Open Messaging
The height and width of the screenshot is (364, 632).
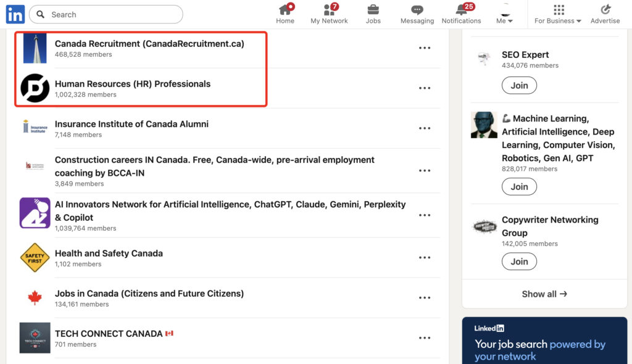pyautogui.click(x=417, y=15)
